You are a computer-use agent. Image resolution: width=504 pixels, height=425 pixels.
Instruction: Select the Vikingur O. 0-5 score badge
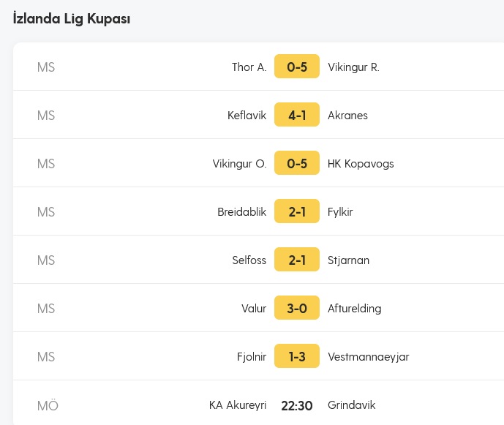click(x=297, y=162)
